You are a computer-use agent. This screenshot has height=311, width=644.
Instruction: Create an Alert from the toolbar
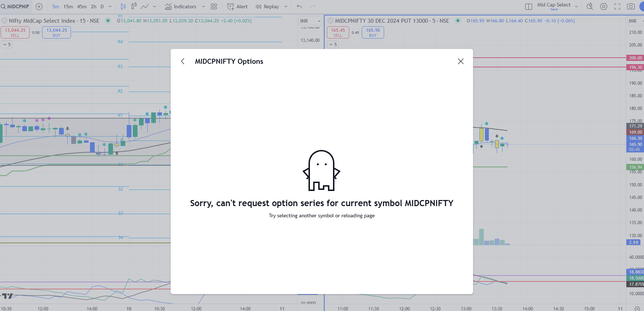point(238,6)
